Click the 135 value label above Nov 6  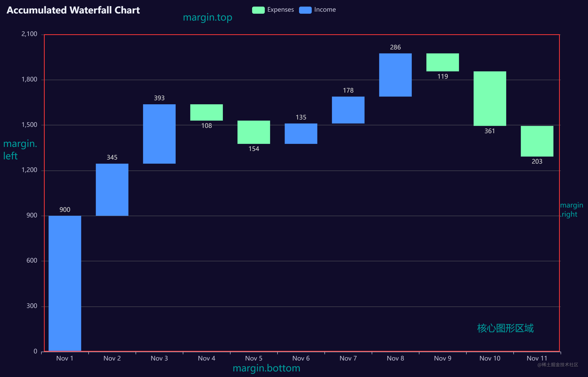click(x=301, y=117)
